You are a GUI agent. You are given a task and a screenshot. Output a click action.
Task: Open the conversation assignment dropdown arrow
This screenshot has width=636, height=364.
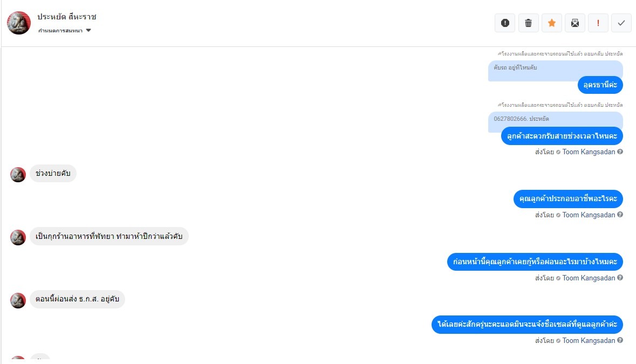coord(88,30)
